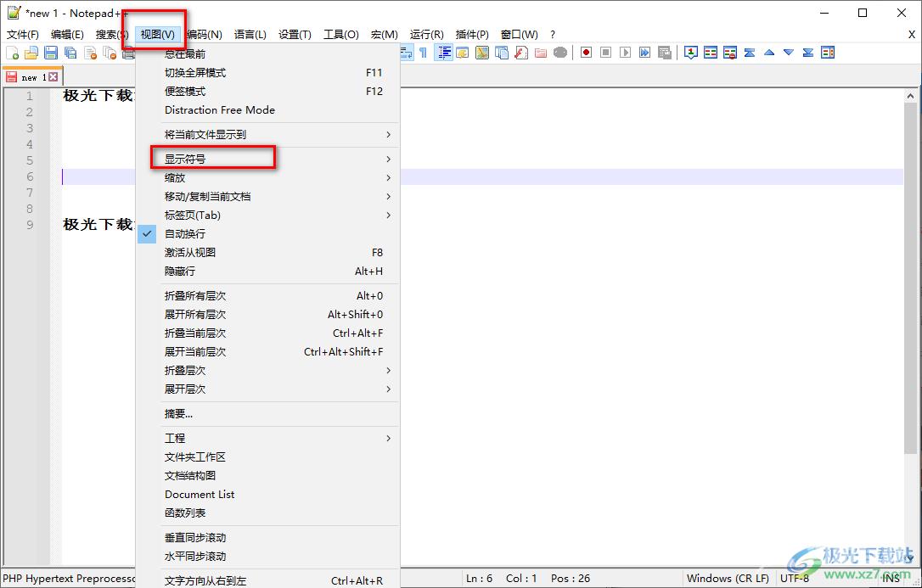Screen dimensions: 922x588
Task: Open 函数列表 function list entry
Action: click(267, 512)
